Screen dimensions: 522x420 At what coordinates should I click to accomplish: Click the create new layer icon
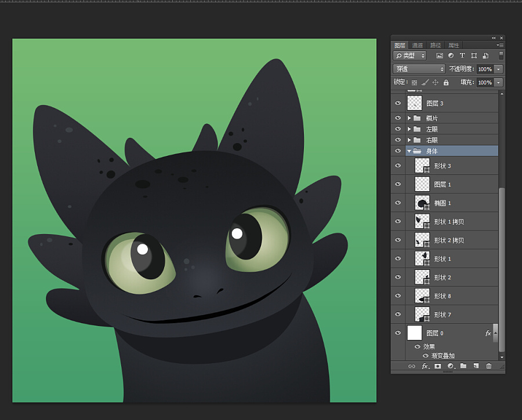click(x=476, y=366)
